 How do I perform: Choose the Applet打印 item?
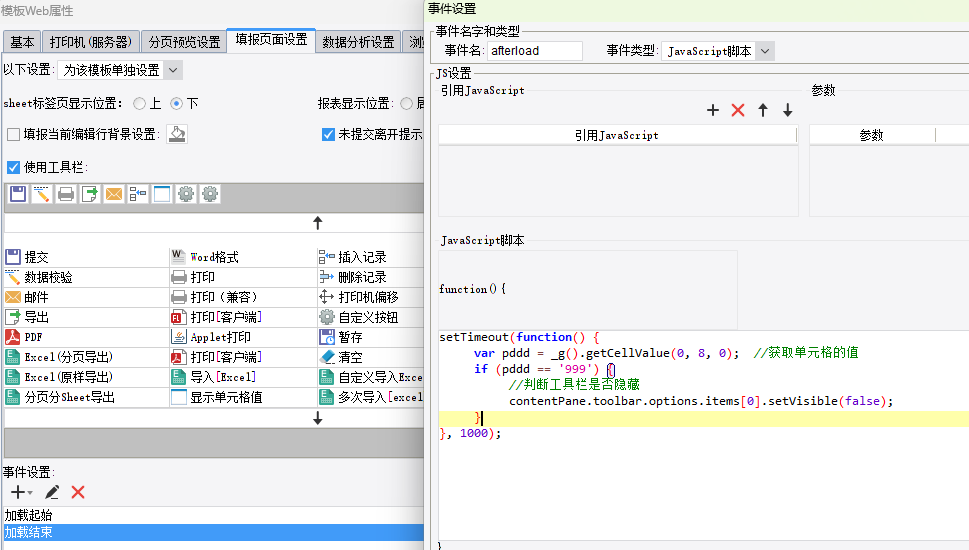211,337
